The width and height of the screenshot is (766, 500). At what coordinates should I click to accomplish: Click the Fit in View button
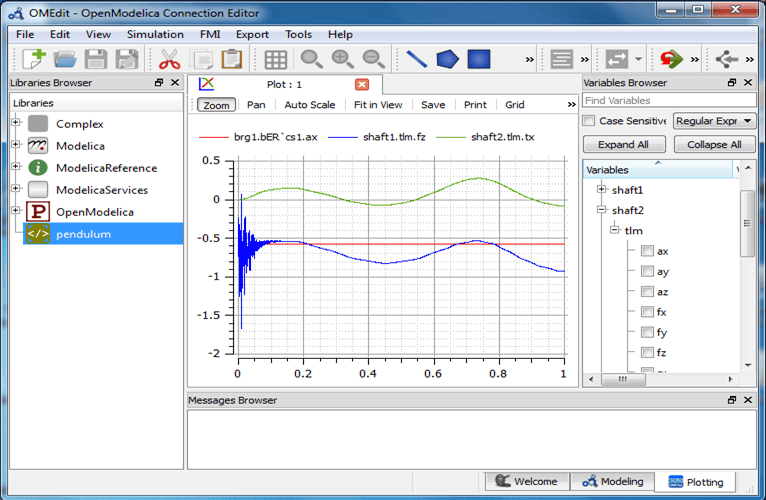(x=378, y=105)
